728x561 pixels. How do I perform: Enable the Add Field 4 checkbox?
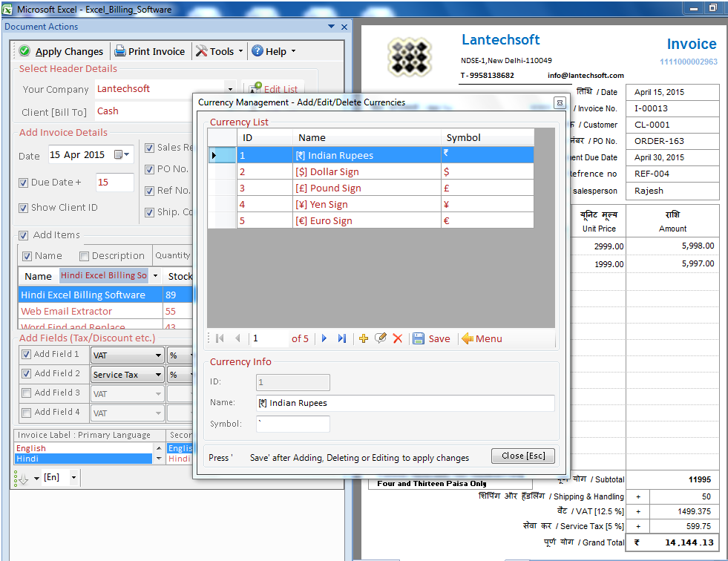(27, 413)
